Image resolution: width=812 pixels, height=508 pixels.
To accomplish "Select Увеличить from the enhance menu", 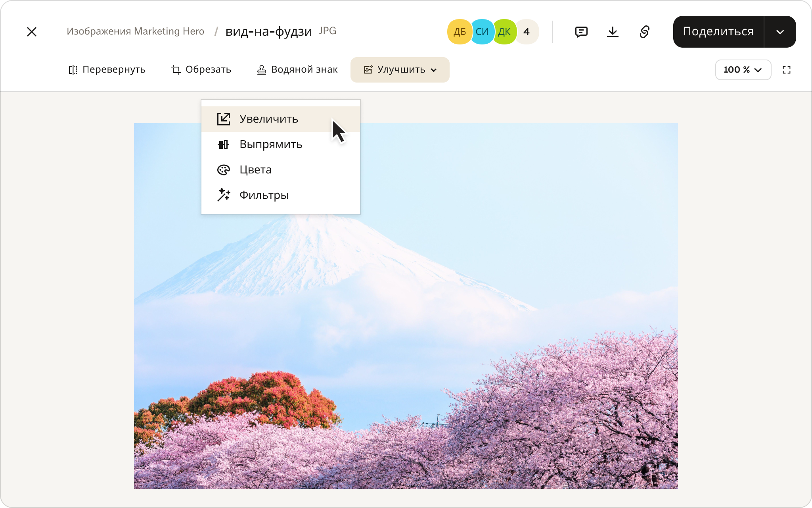I will coord(281,119).
